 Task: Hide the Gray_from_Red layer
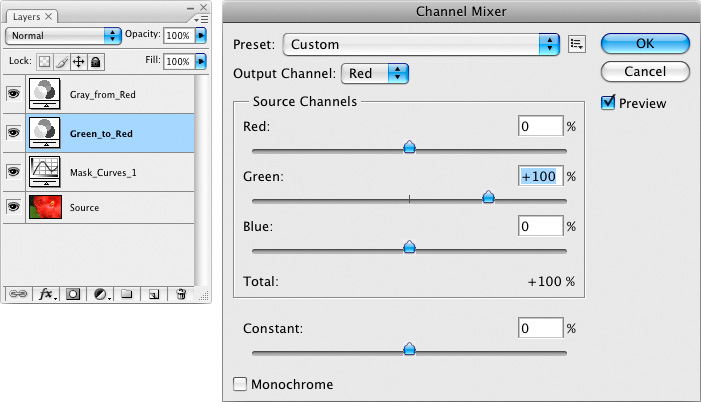[x=13, y=95]
